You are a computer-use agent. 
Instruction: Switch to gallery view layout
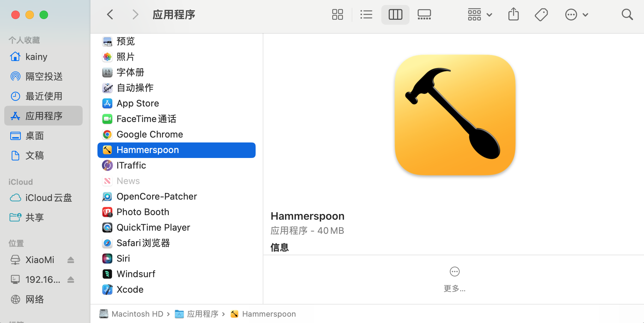point(424,14)
